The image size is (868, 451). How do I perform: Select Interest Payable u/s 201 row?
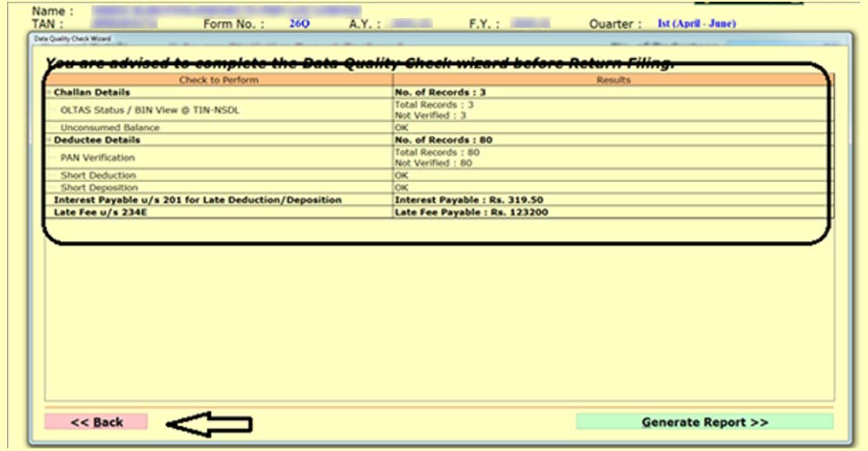[440, 199]
